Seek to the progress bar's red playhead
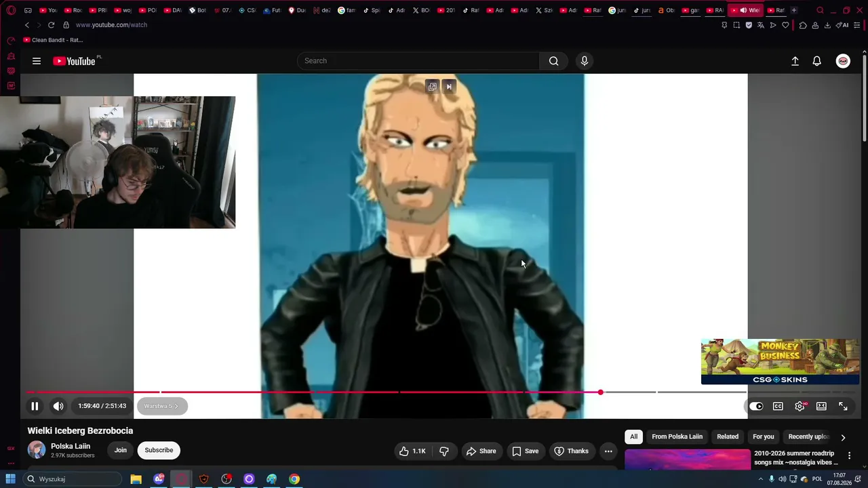The image size is (868, 488). coord(600,392)
